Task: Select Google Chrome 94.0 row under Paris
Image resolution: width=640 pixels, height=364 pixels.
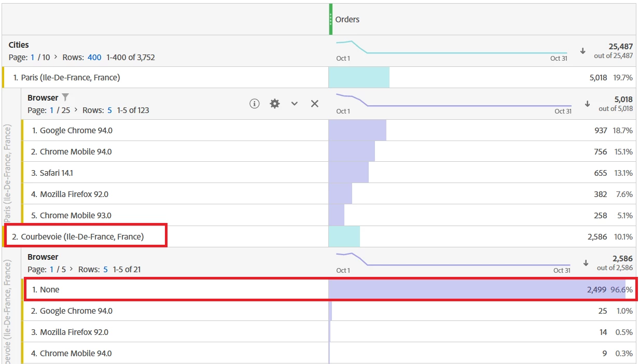Action: pyautogui.click(x=329, y=130)
